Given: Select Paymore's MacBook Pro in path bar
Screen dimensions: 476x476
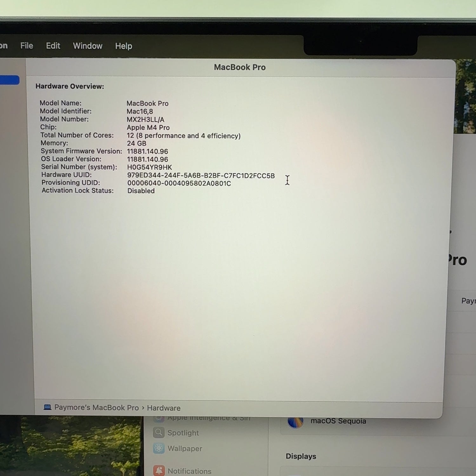Looking at the screenshot, I should 96,407.
